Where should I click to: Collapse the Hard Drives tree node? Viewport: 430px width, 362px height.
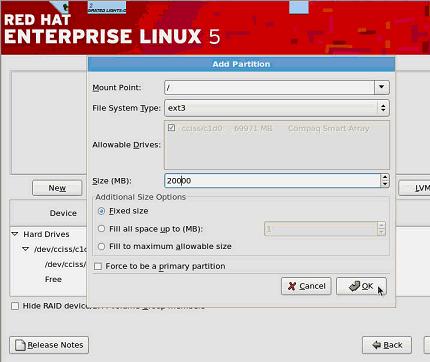pyautogui.click(x=15, y=234)
